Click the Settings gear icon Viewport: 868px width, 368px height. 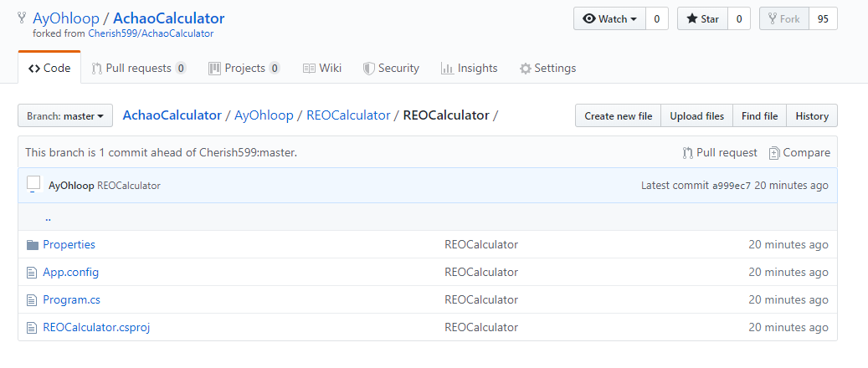[526, 69]
